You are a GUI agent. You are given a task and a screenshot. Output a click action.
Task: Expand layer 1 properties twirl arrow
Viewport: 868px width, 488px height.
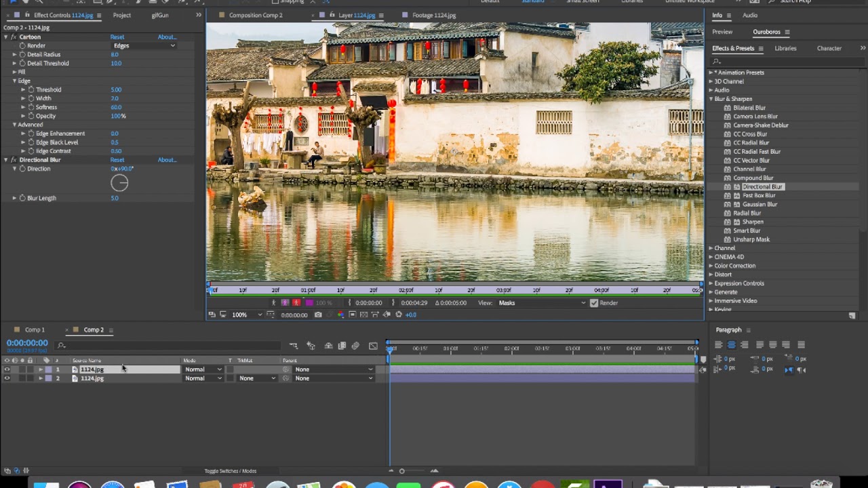click(40, 369)
